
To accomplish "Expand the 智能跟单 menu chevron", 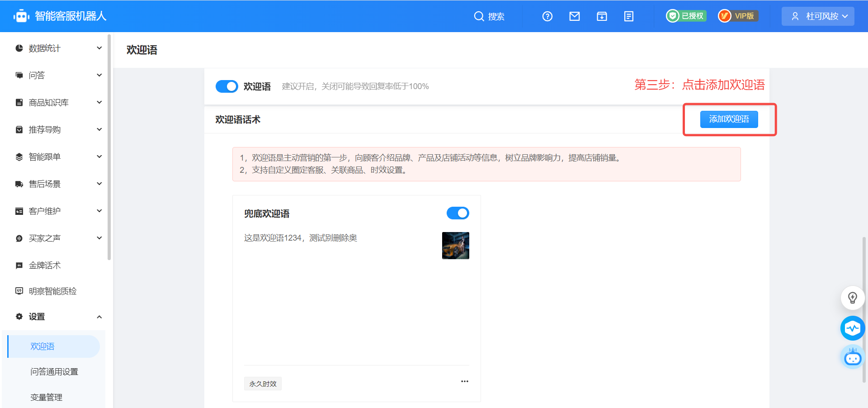I will click(x=99, y=157).
